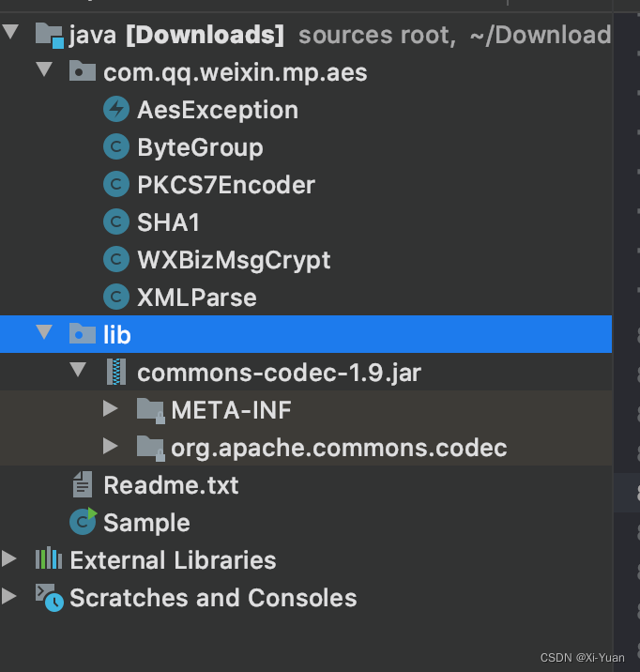Click the PKCS7Encoder class icon
The height and width of the screenshot is (672, 640).
pos(116,184)
